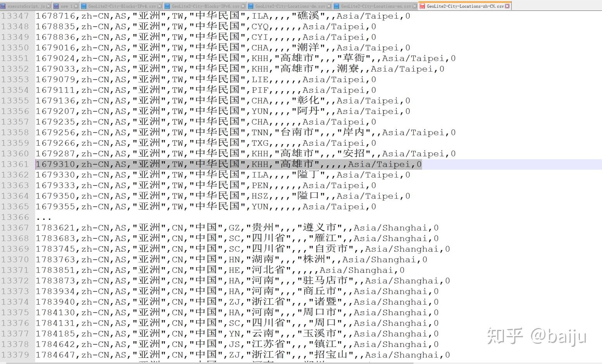Viewport: 602px width, 364px height.
Task: Click the row containing "玉溪市"
Action: (237, 334)
